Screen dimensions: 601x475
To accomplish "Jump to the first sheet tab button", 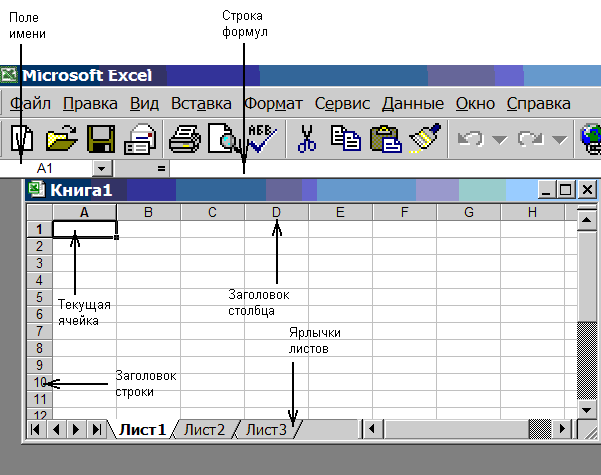I will [x=35, y=429].
